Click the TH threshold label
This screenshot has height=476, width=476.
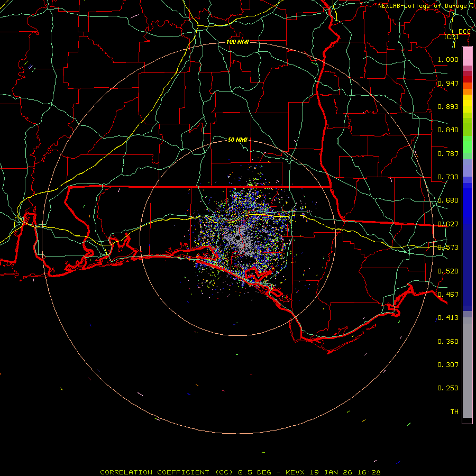tap(454, 412)
